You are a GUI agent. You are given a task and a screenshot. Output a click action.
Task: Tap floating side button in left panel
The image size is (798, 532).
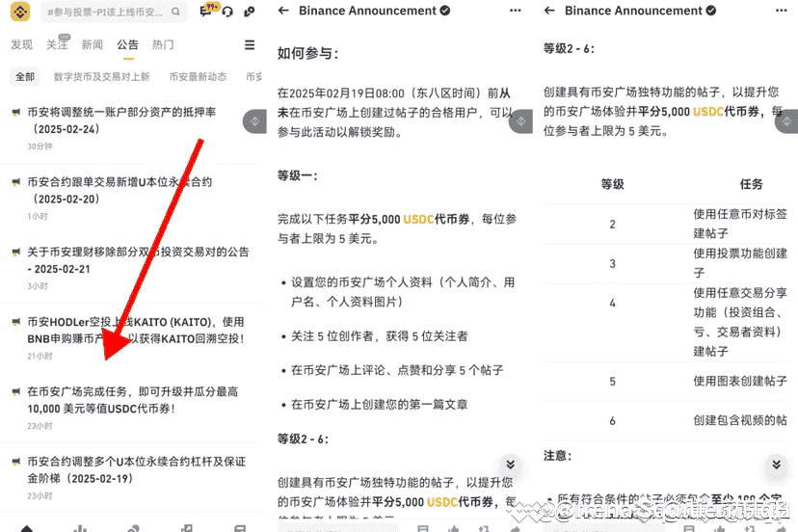255,121
